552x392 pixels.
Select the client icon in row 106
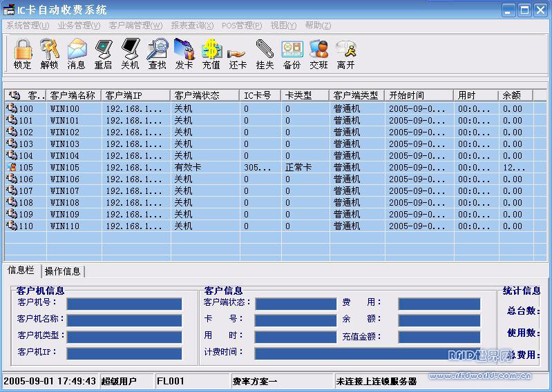coord(12,179)
